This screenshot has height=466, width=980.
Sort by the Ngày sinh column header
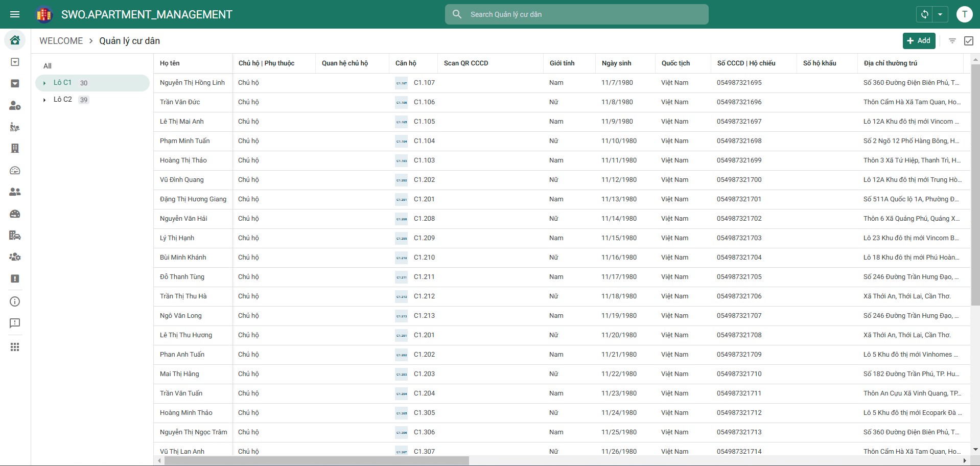tap(616, 63)
